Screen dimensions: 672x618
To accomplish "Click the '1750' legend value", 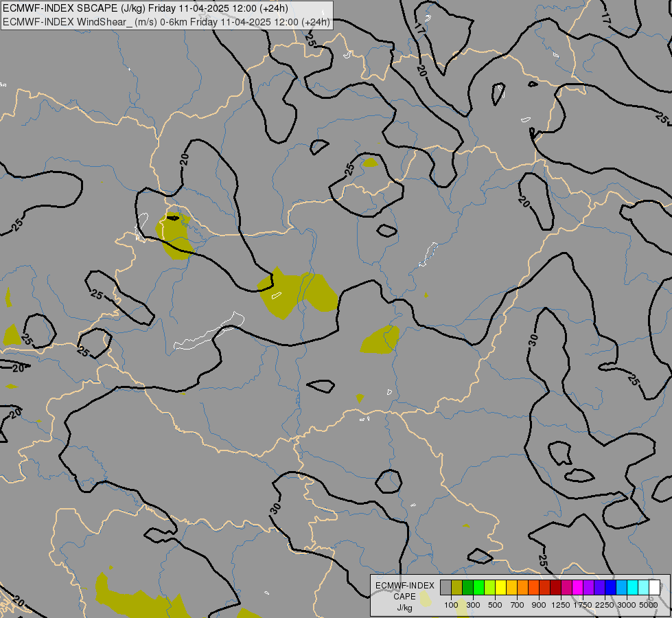I will pyautogui.click(x=583, y=605).
